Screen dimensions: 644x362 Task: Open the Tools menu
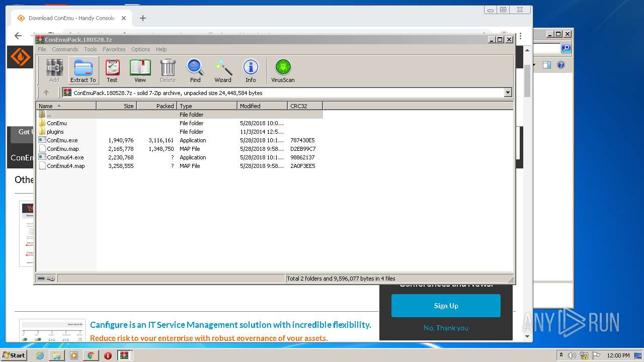(91, 49)
